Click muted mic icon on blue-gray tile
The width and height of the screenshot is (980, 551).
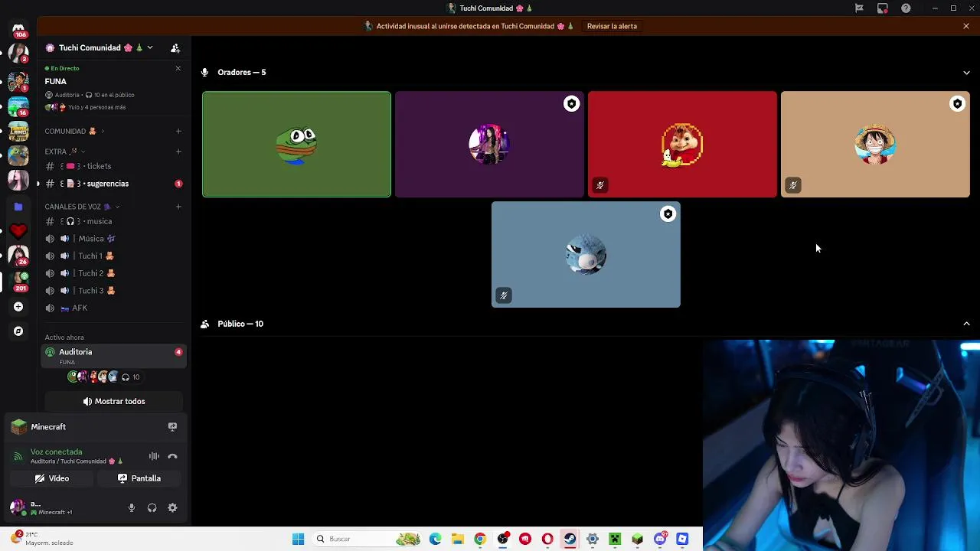coord(504,295)
